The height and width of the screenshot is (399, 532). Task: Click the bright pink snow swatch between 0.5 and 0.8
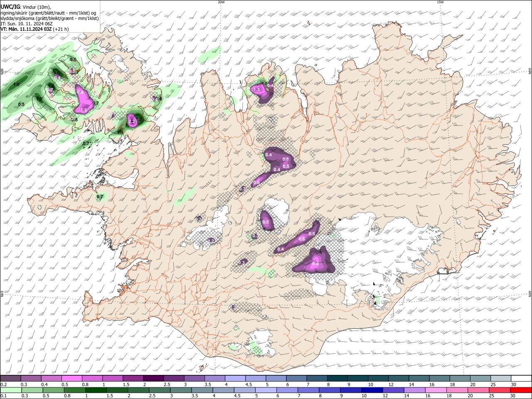(71, 379)
